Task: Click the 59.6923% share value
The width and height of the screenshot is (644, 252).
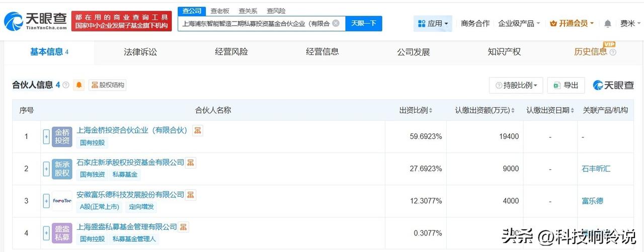Action: click(426, 136)
